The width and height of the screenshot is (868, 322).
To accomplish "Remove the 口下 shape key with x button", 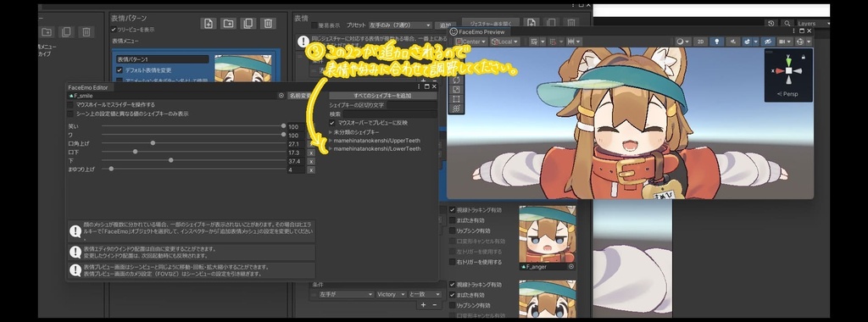I will tap(311, 153).
